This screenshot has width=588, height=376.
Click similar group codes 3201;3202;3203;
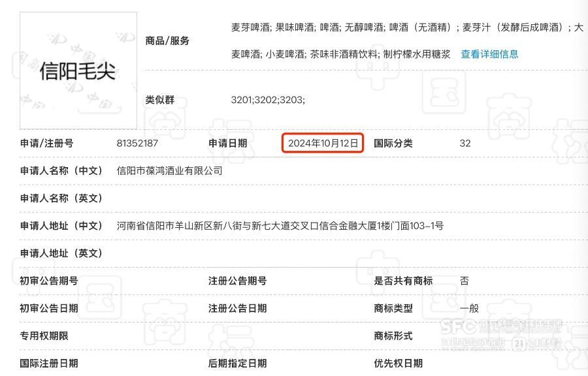[x=268, y=100]
